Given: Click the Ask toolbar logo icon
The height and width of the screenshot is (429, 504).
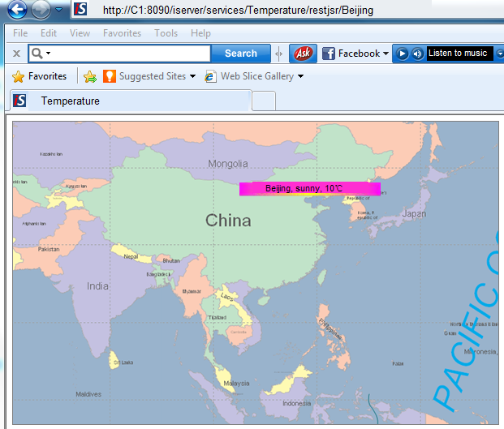Looking at the screenshot, I should click(303, 54).
